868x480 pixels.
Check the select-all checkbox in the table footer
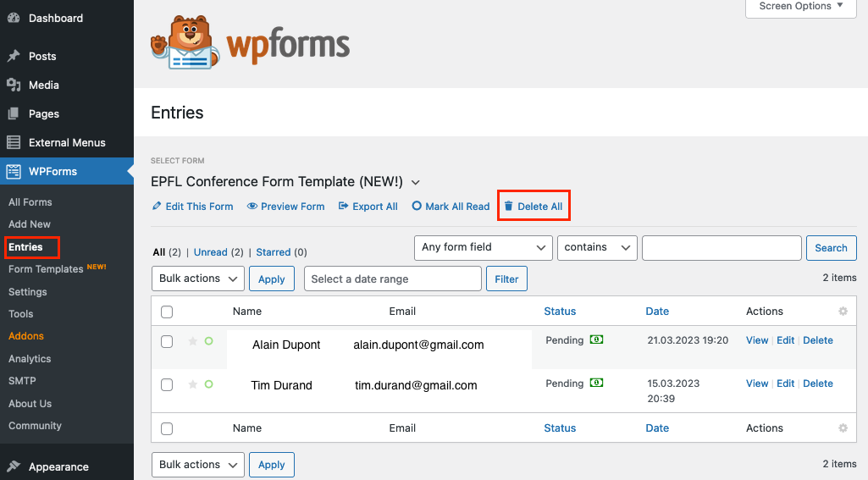tap(167, 428)
